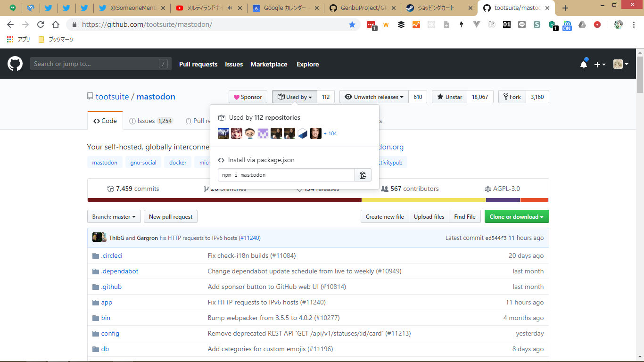644x362 pixels.
Task: Open the Unwatch releases dropdown
Action: click(374, 97)
